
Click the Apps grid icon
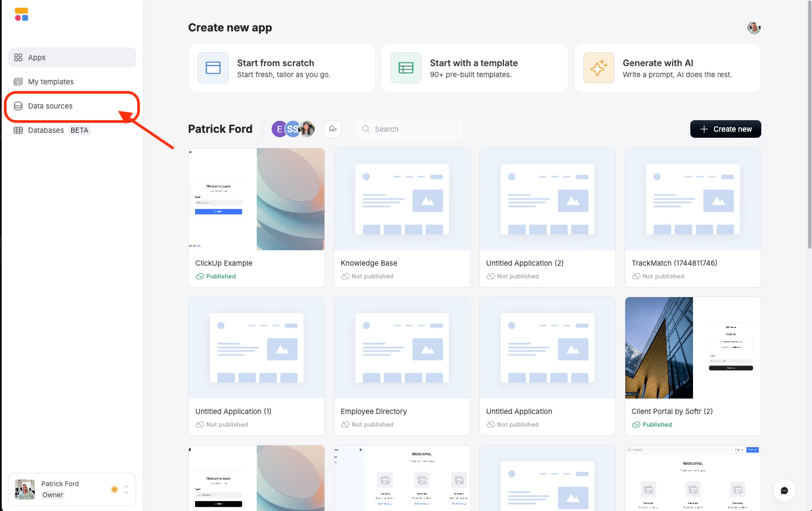click(x=18, y=57)
